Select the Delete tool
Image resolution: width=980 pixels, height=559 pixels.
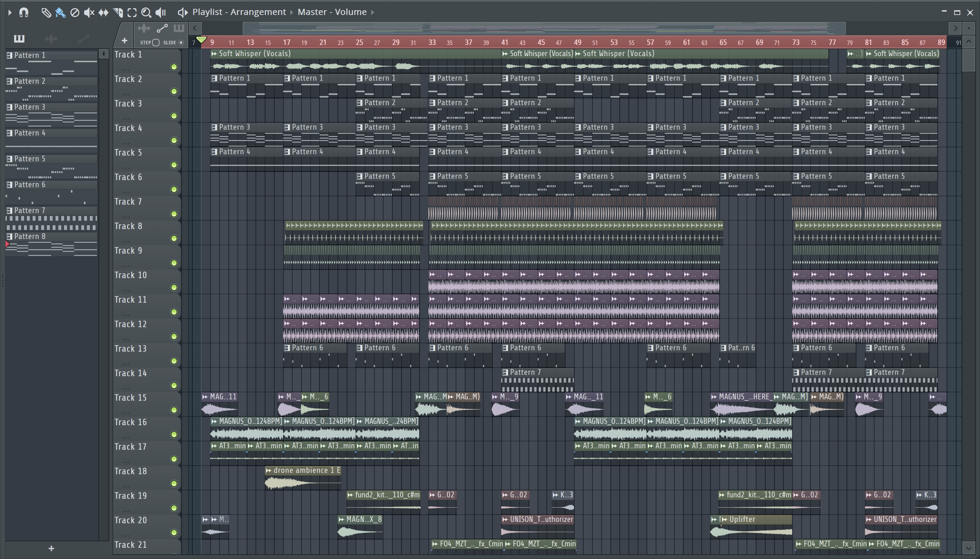75,13
